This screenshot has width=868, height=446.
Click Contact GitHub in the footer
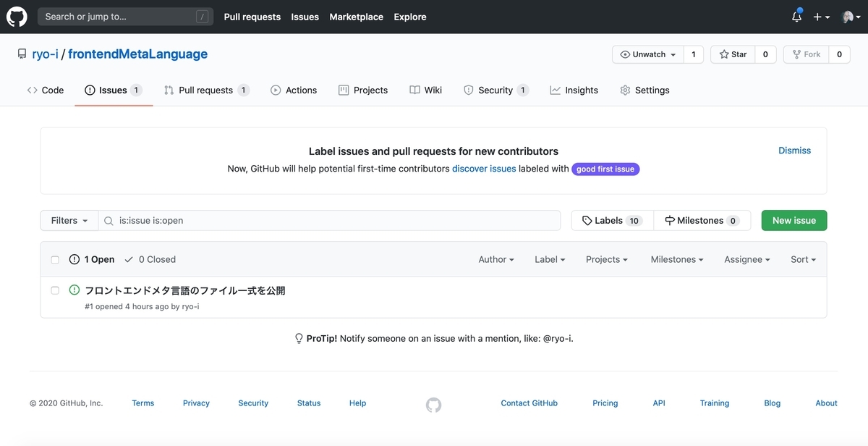[529, 403]
